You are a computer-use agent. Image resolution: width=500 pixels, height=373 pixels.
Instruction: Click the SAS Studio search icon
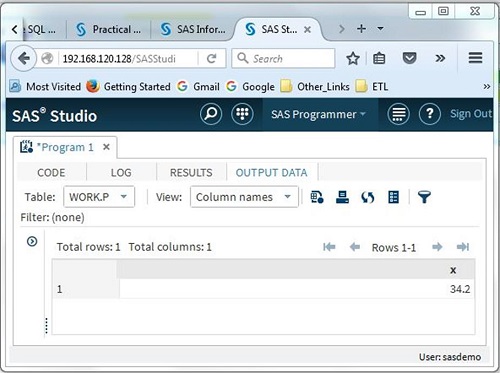pyautogui.click(x=211, y=114)
